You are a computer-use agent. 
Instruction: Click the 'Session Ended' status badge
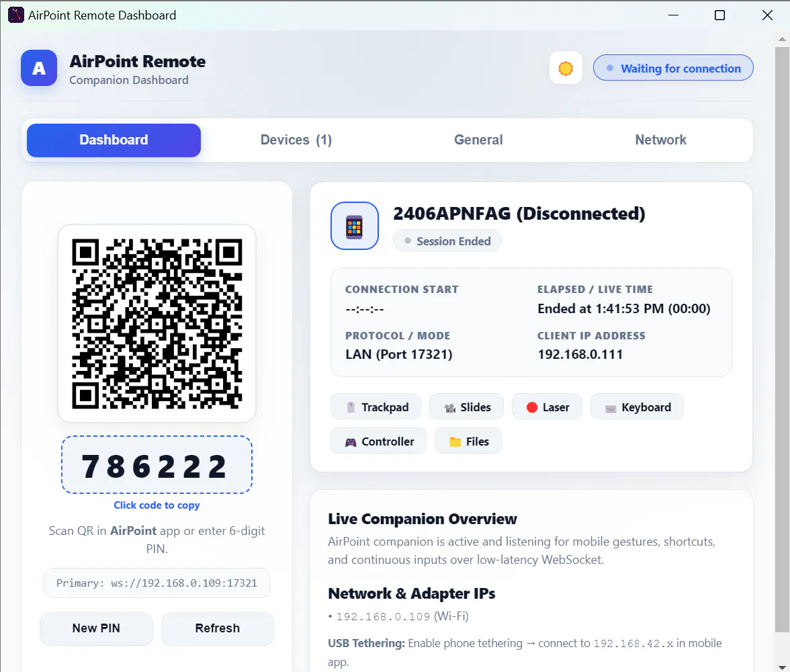(x=447, y=241)
